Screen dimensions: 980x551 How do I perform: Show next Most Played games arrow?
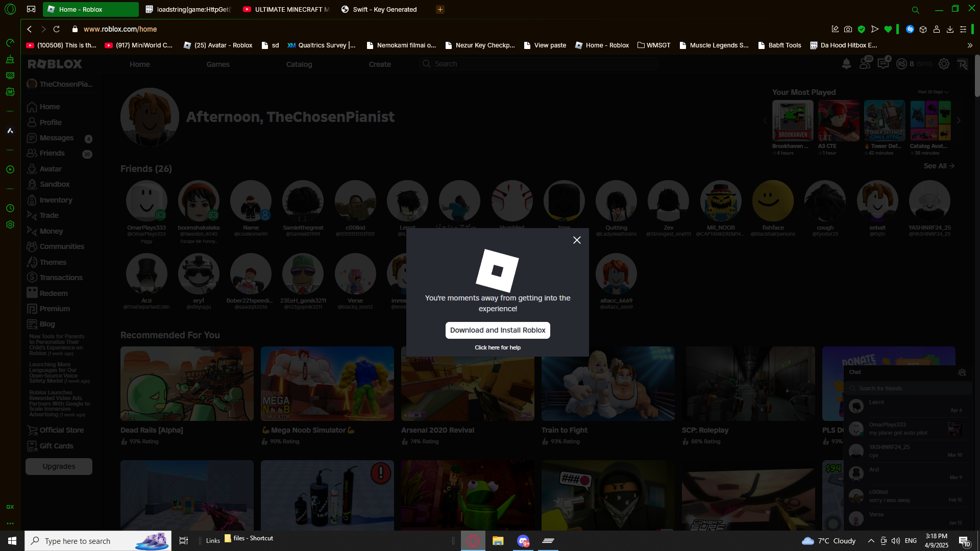coord(959,121)
